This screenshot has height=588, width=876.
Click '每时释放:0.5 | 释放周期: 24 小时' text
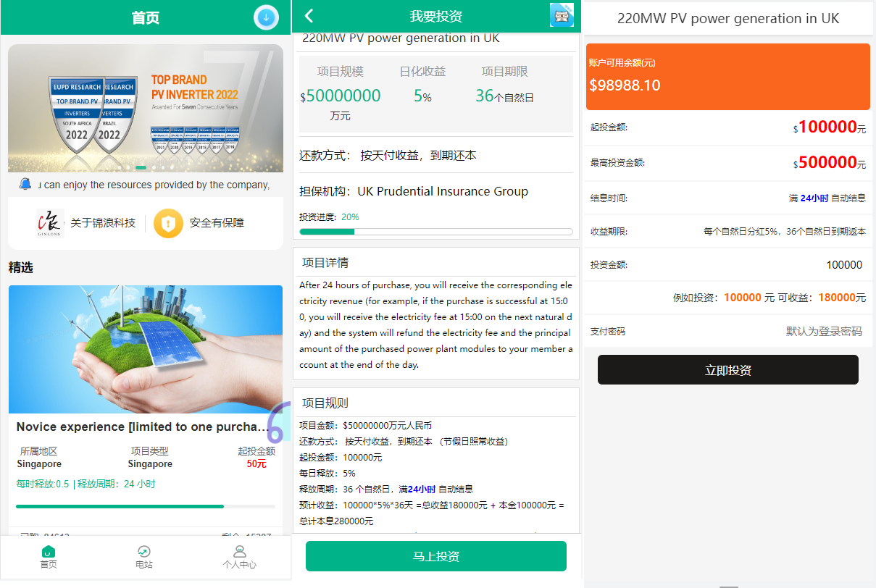(85, 484)
